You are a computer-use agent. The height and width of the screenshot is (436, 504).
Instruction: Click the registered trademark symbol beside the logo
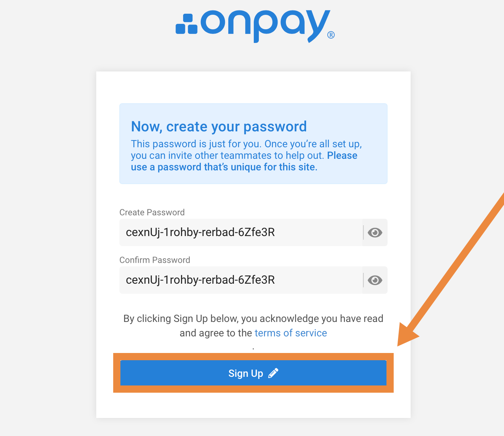coord(331,35)
